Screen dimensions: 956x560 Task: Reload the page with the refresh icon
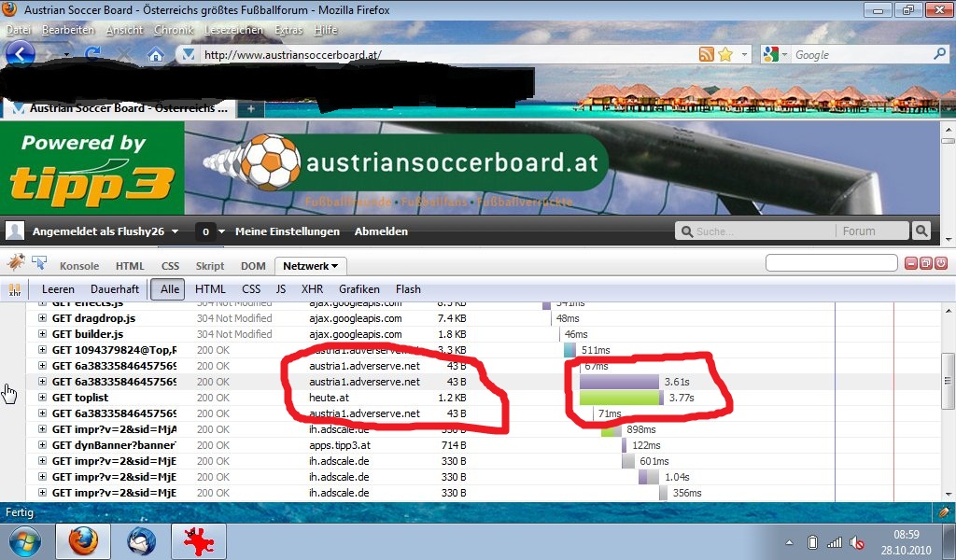pos(92,54)
